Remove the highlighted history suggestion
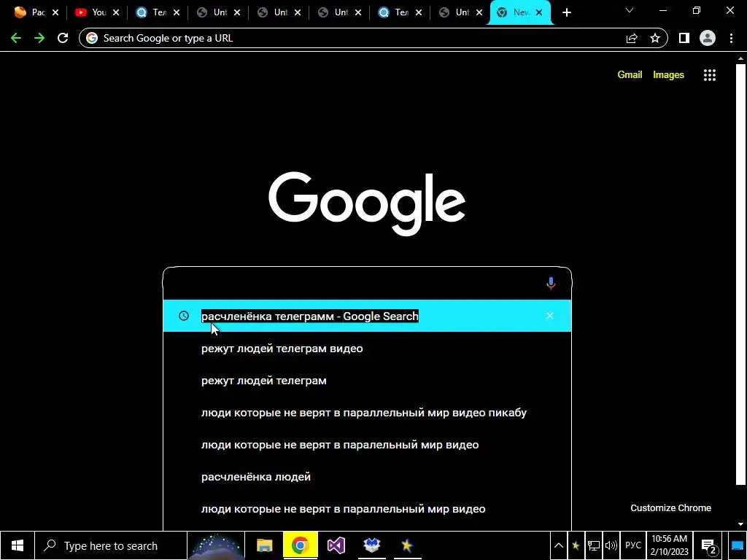This screenshot has width=747, height=560. click(x=550, y=316)
